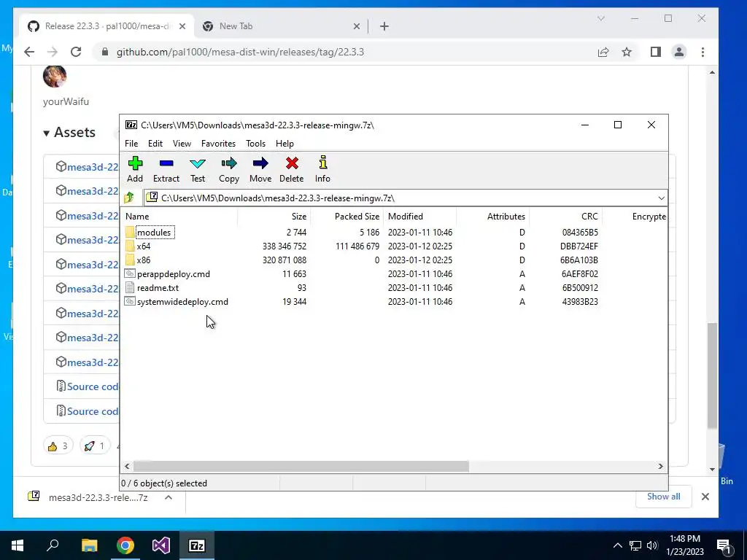The image size is (747, 560).
Task: Open the notifications action center
Action: (724, 545)
